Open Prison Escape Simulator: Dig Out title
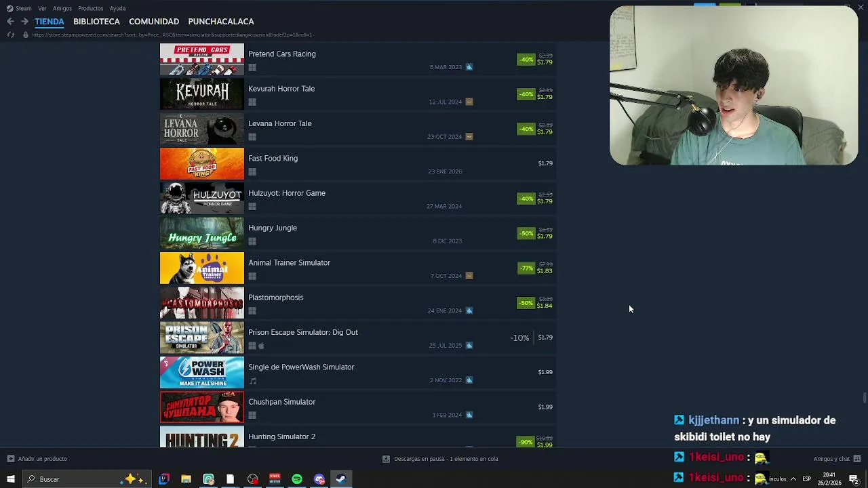Image resolution: width=868 pixels, height=488 pixels. [x=303, y=332]
